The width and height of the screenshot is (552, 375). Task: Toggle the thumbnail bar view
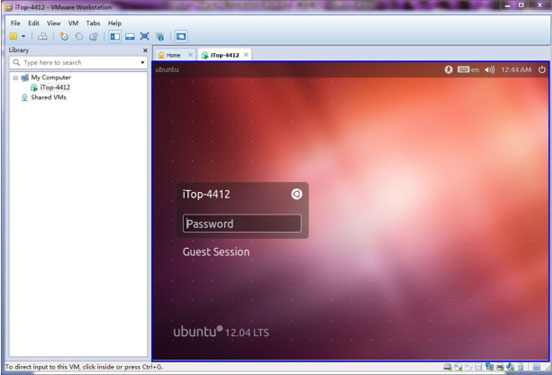[130, 36]
